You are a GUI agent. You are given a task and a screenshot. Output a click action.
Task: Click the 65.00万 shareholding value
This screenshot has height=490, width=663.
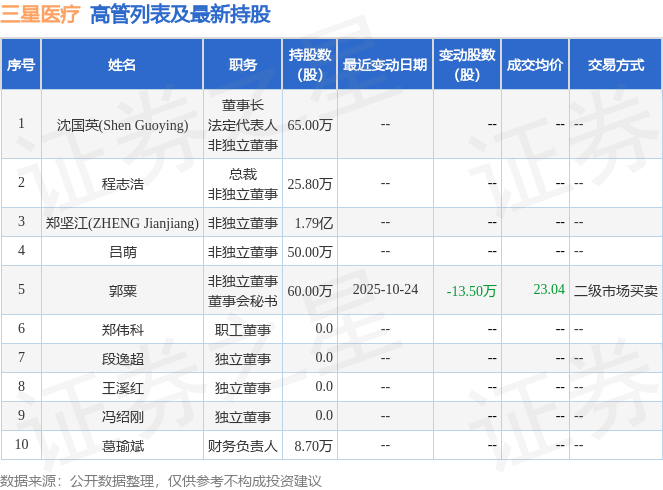310,125
